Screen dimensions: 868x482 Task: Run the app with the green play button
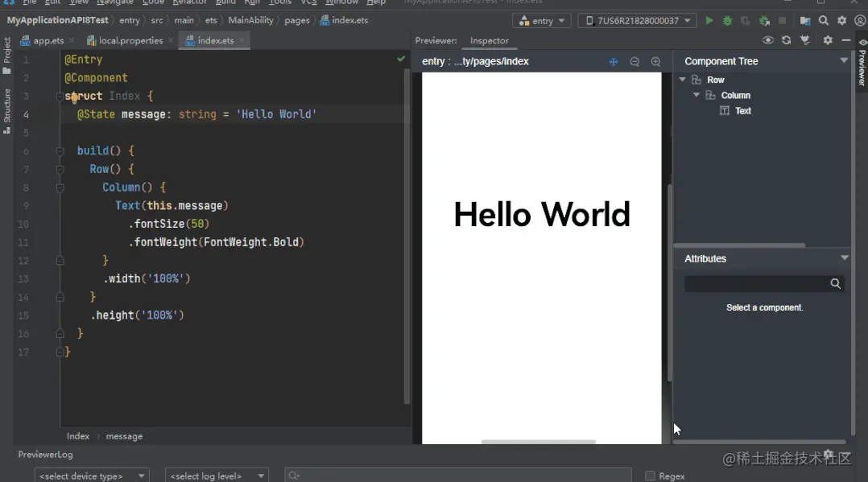click(x=709, y=21)
